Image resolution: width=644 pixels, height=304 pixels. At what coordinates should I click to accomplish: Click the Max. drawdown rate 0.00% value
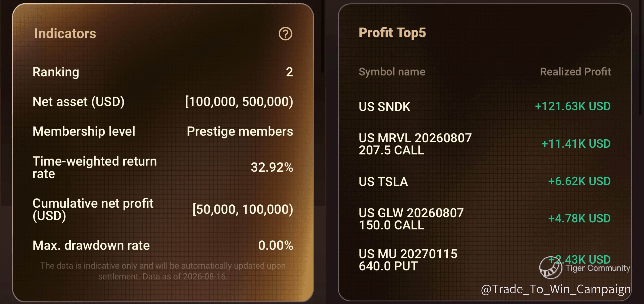pyautogui.click(x=276, y=246)
